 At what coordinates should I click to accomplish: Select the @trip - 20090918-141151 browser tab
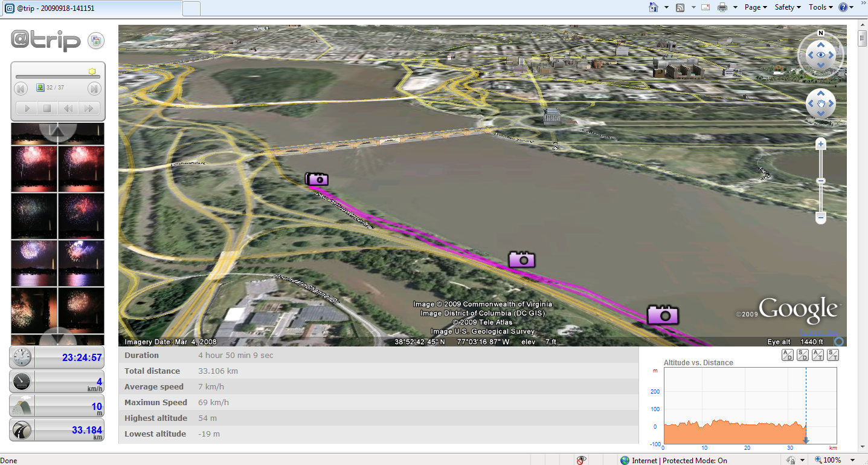[92, 8]
